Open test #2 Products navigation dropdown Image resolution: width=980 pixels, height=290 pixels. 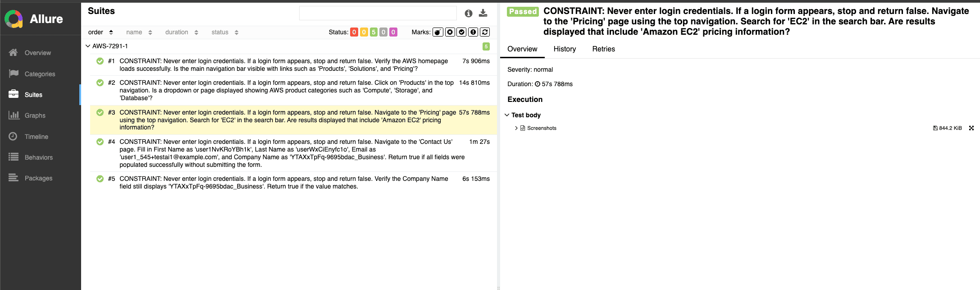tap(293, 90)
